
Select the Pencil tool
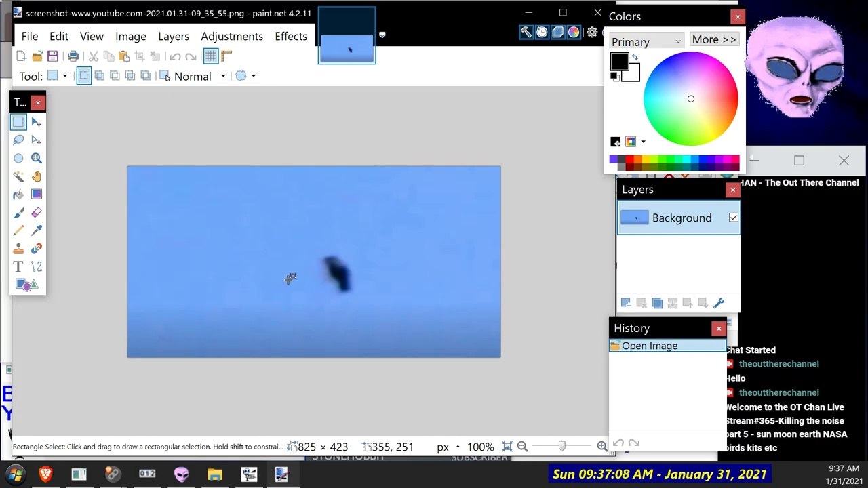[x=18, y=230]
